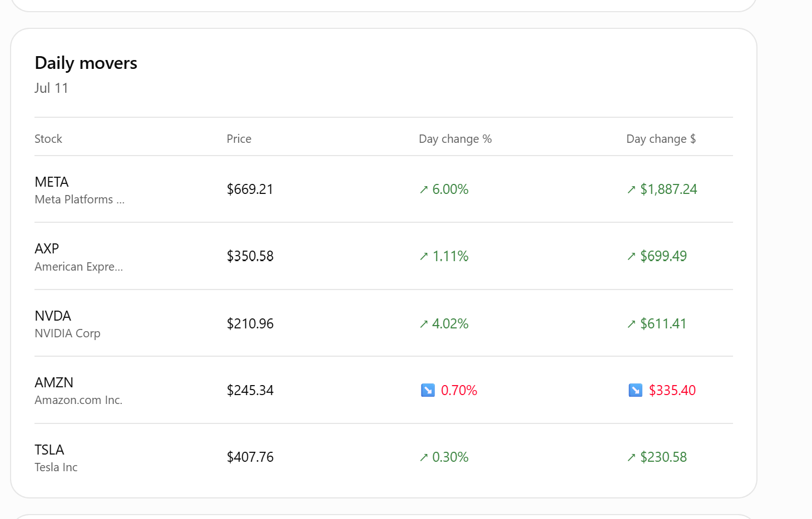Click the blue down arrow beside $335.40

(x=635, y=390)
